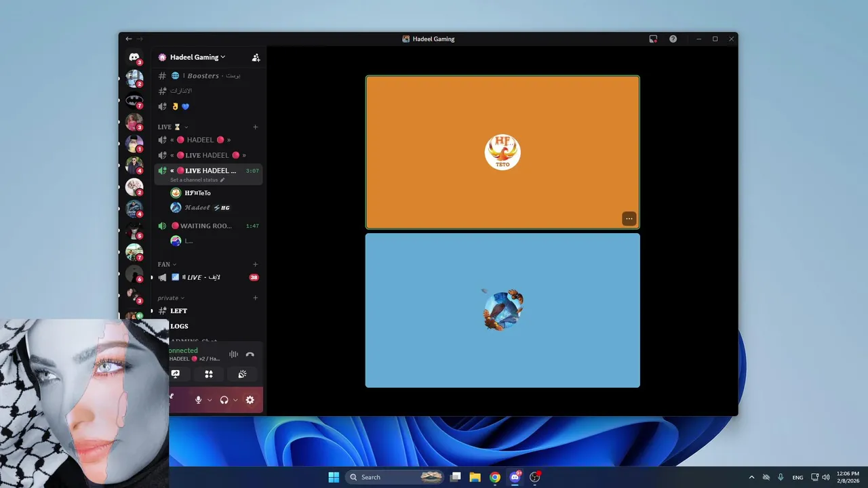This screenshot has width=868, height=488.
Task: Click the Windows taskbar Search box
Action: pos(395,477)
